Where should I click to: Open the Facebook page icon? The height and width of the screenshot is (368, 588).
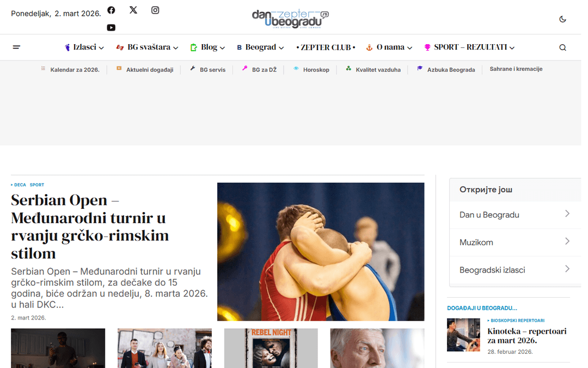click(111, 10)
